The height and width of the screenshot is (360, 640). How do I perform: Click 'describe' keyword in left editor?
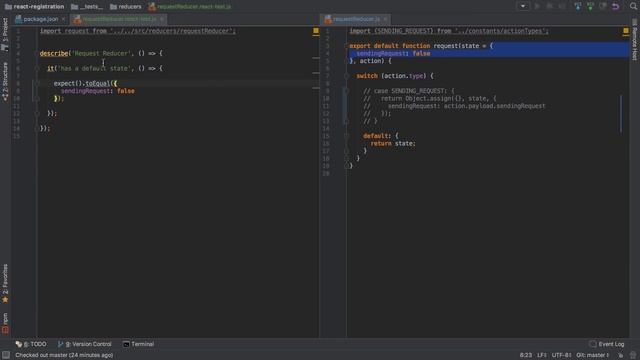coord(54,53)
